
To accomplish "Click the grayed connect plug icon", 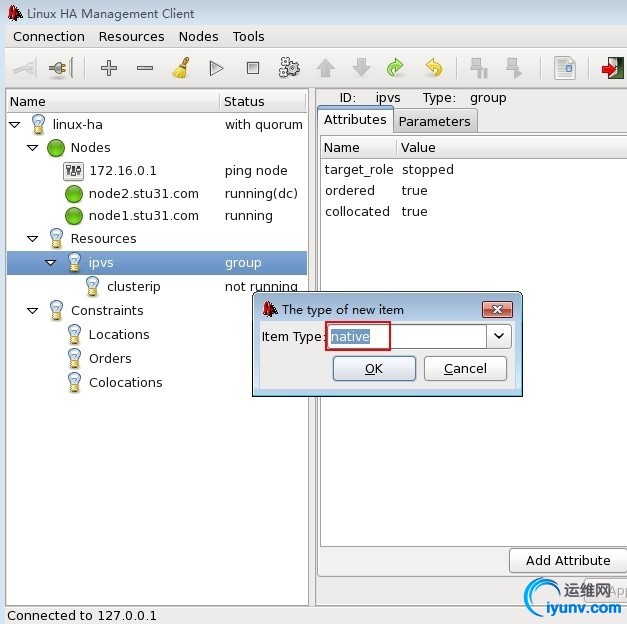I will (25, 68).
